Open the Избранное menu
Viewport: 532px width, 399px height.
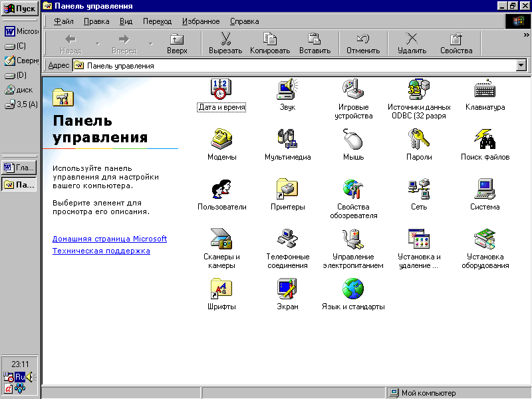coord(201,21)
